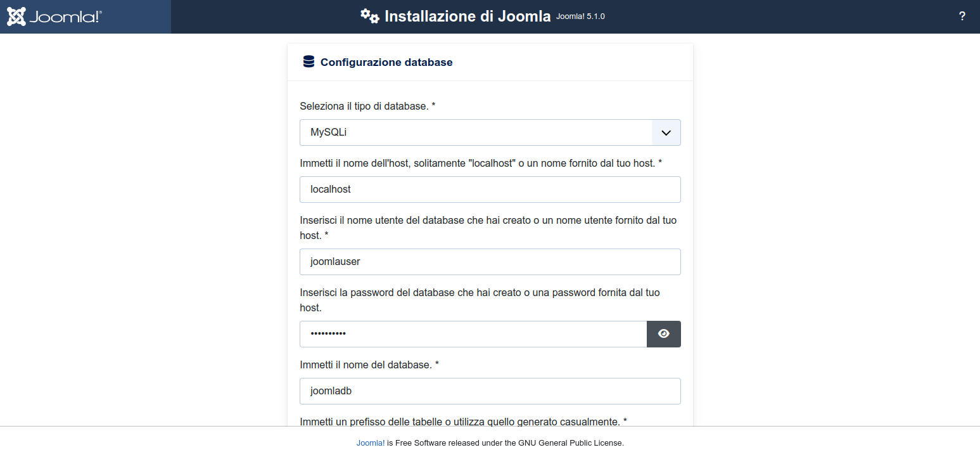Click the 'Seleziona il tipo di database' label
Viewport: 980px width, 459px height.
367,106
